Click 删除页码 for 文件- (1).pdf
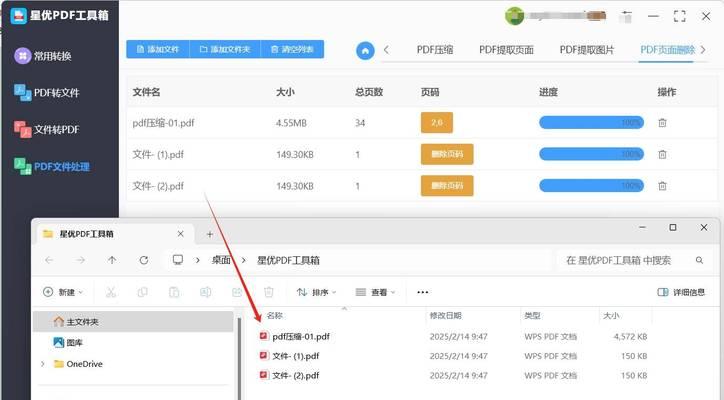 coord(447,154)
